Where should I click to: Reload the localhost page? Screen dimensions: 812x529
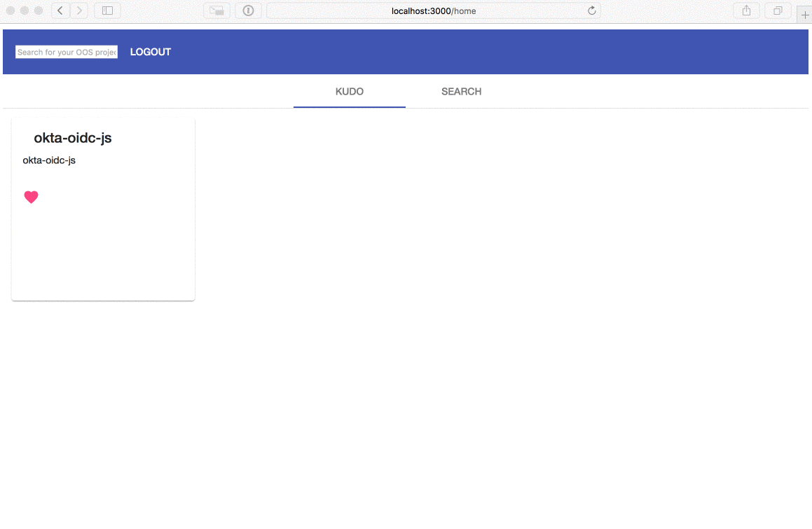click(x=591, y=11)
